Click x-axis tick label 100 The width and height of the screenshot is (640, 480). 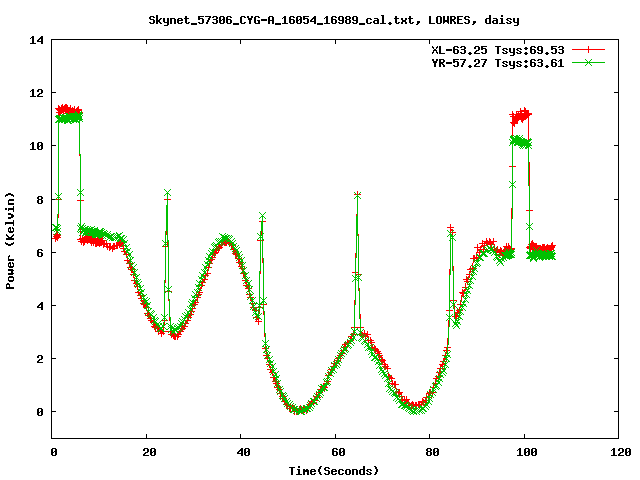pyautogui.click(x=527, y=452)
